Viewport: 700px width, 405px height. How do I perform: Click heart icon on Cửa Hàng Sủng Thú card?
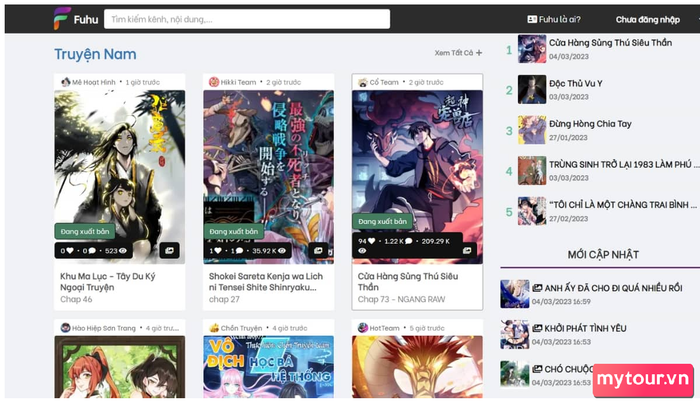point(371,241)
